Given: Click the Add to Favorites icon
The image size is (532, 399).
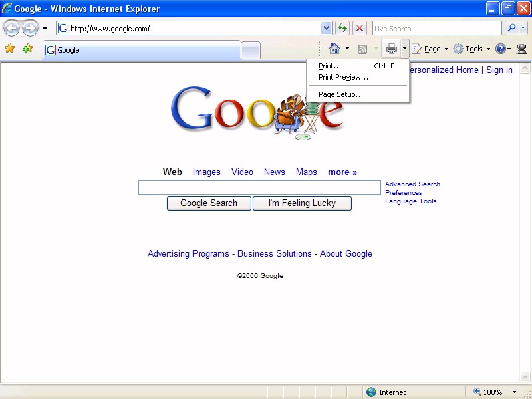Looking at the screenshot, I should tap(27, 48).
